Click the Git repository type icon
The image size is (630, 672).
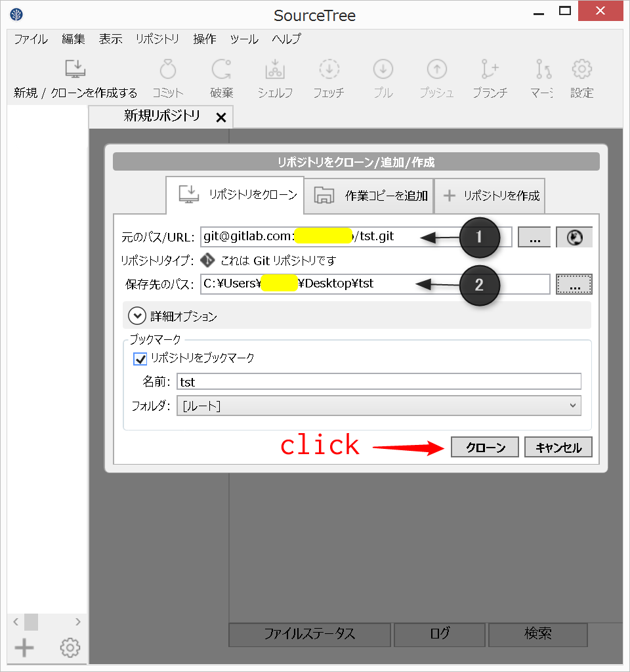point(207,260)
